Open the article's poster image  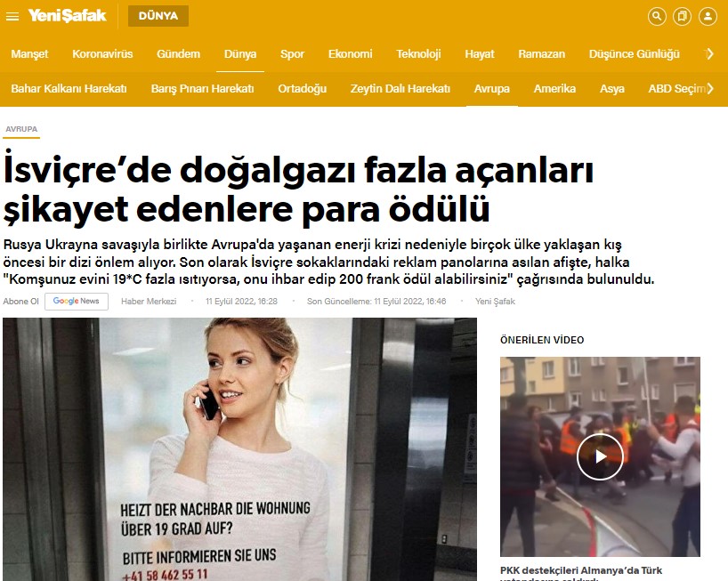239,449
